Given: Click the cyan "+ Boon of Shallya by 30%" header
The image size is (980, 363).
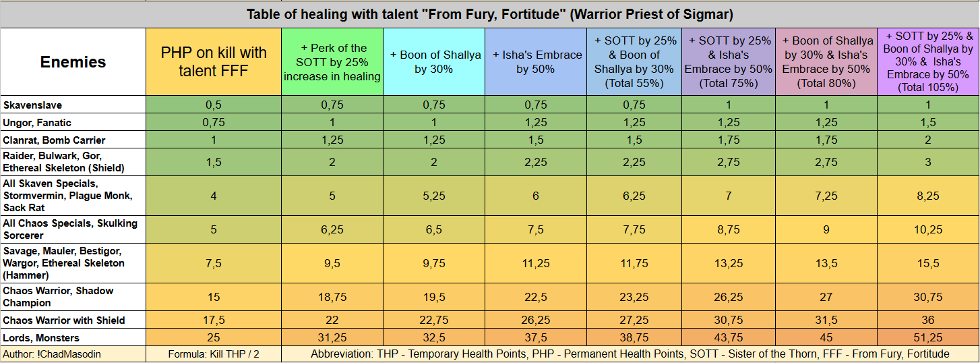Looking at the screenshot, I should (x=435, y=62).
